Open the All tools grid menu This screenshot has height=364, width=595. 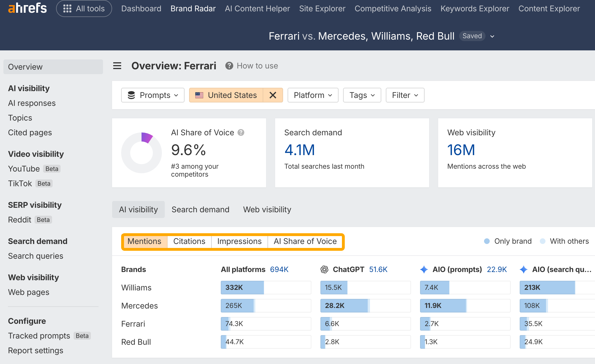pyautogui.click(x=84, y=8)
